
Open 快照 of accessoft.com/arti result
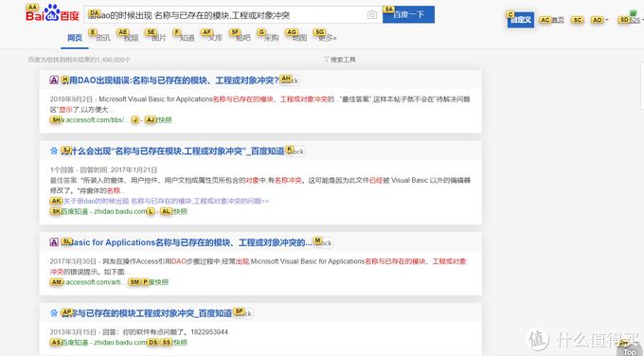pyautogui.click(x=158, y=282)
